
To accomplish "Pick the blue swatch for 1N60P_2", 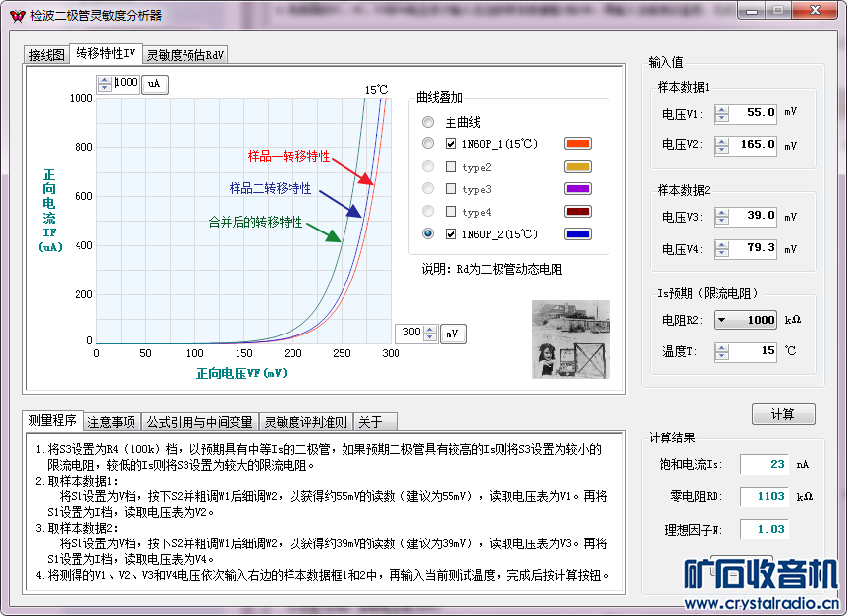I will (578, 233).
